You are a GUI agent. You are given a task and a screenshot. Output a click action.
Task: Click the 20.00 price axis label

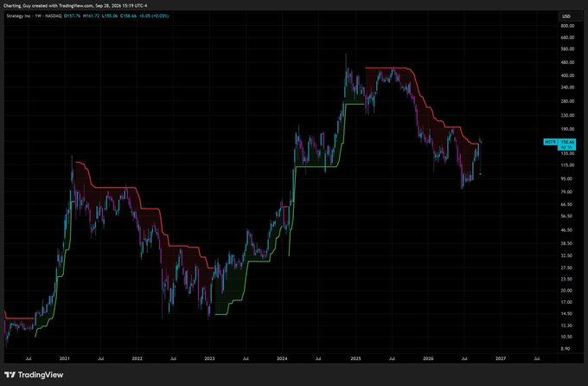(566, 290)
